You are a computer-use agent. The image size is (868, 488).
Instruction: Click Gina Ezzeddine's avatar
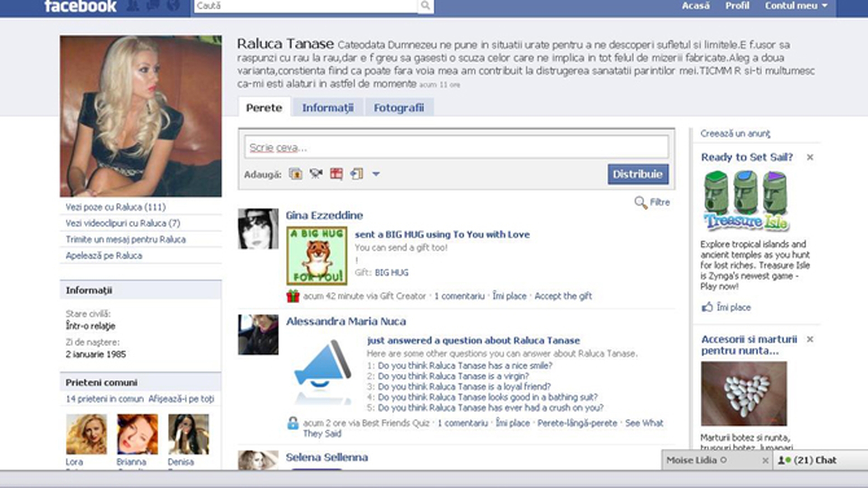click(x=258, y=229)
